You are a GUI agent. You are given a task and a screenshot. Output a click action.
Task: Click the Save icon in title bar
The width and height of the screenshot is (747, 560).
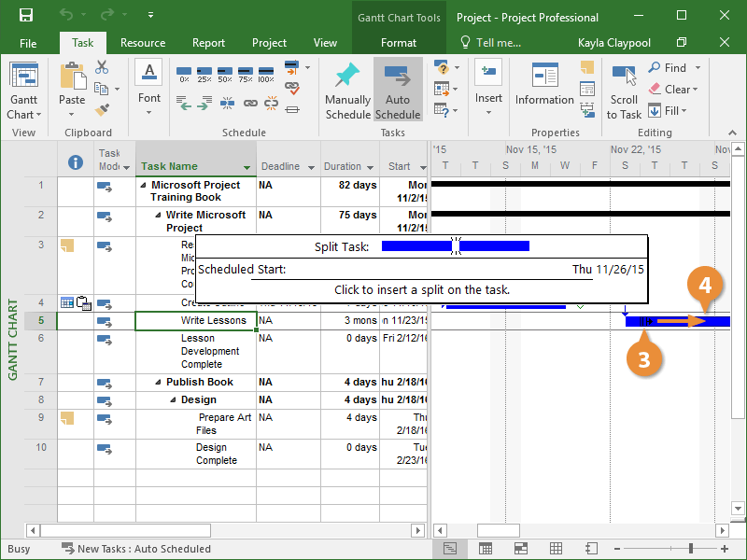pyautogui.click(x=26, y=17)
